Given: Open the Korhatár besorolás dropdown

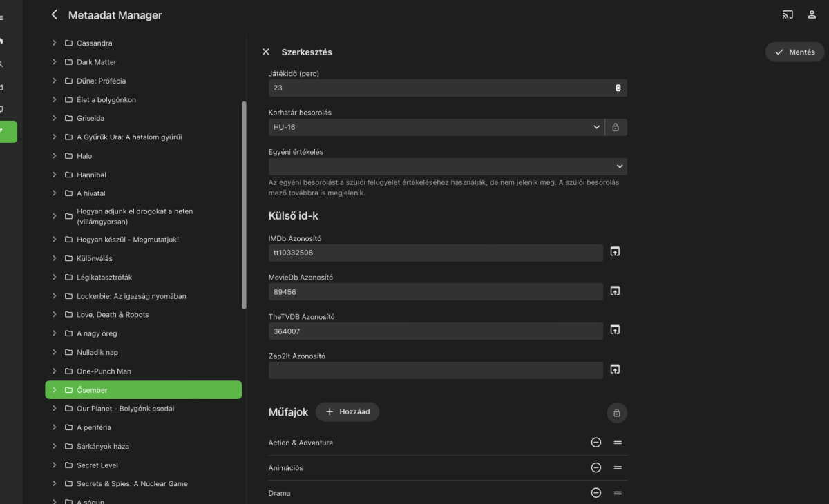Looking at the screenshot, I should click(x=435, y=127).
